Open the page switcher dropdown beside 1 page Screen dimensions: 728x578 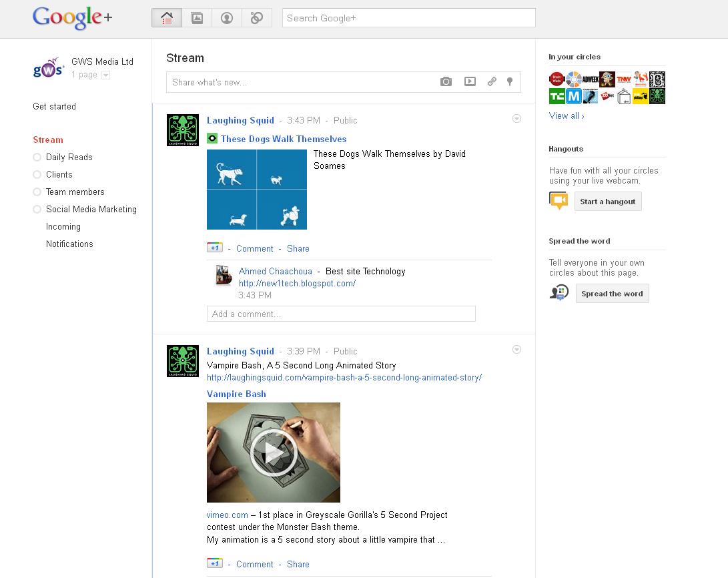coord(106,75)
